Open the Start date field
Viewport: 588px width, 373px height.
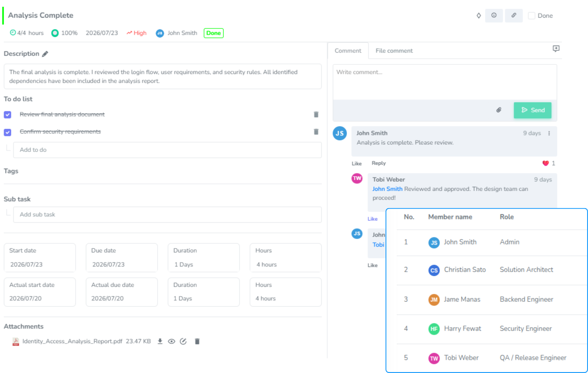[40, 257]
